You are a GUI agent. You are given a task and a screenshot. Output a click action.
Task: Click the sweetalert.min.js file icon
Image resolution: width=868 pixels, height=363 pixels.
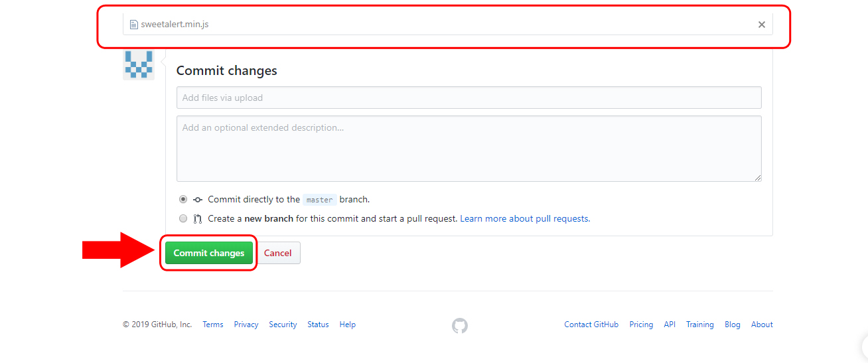click(133, 25)
